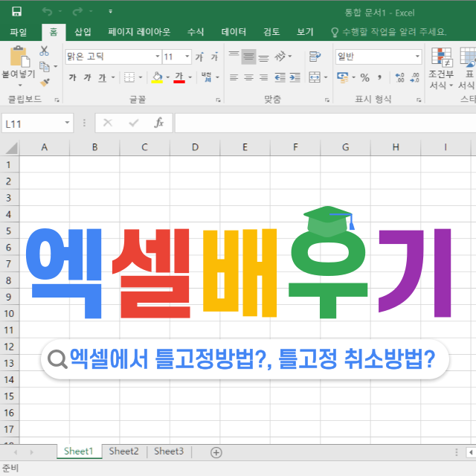The width and height of the screenshot is (476, 476).
Task: Click the Decrease Font Size icon
Action: tap(215, 57)
